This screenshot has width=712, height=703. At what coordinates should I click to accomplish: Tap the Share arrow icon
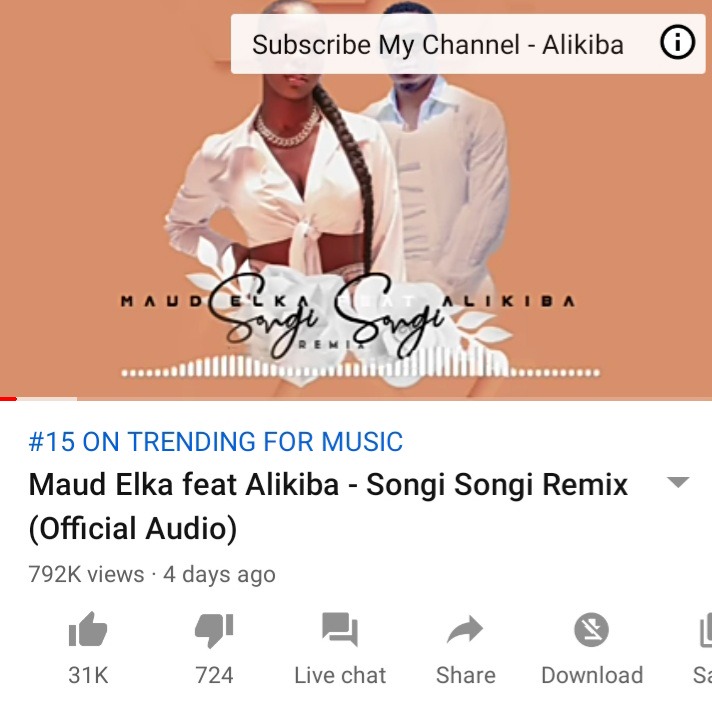pos(465,629)
